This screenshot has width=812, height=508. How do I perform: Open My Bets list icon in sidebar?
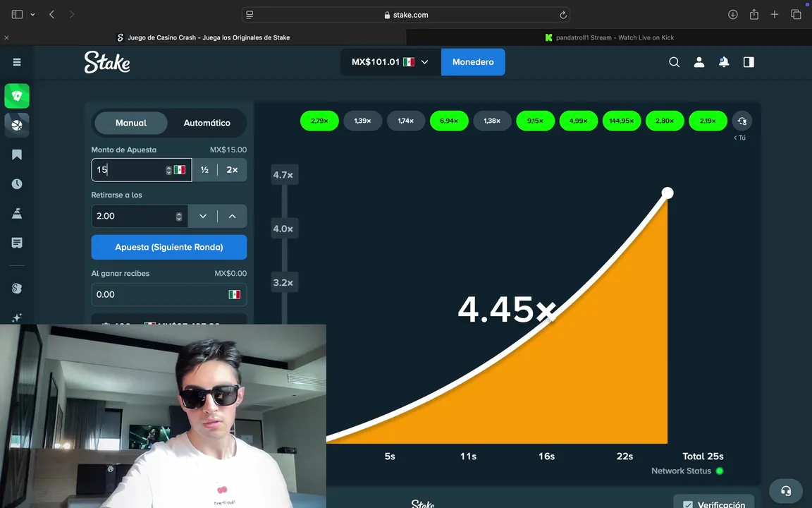[17, 243]
